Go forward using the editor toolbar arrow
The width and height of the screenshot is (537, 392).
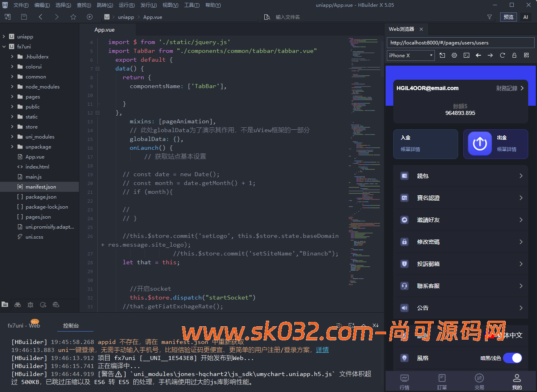pyautogui.click(x=57, y=17)
